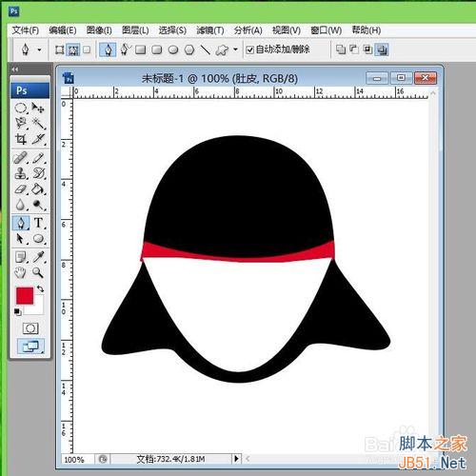Screen dimensions: 476x476
Task: Set Intersect path areas mode
Action: tap(367, 50)
